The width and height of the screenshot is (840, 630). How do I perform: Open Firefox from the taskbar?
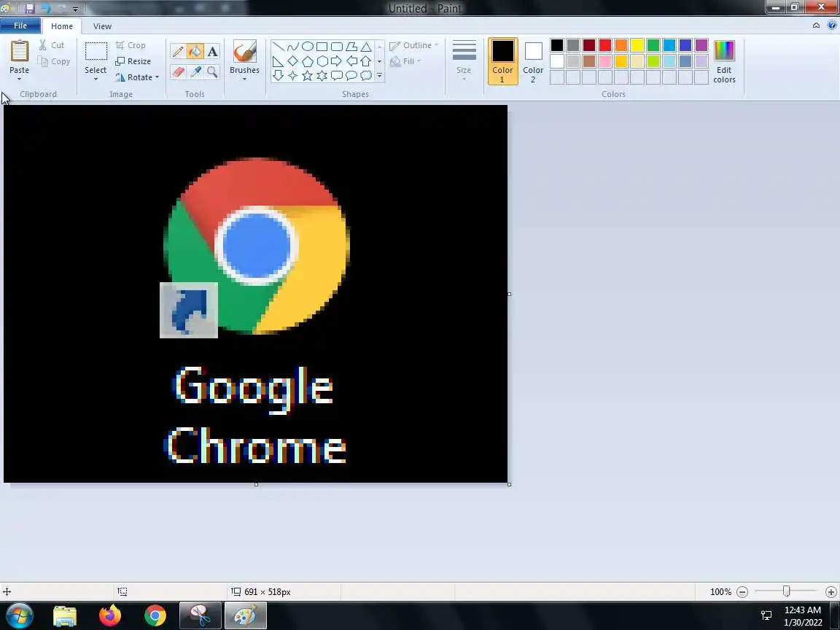click(110, 615)
